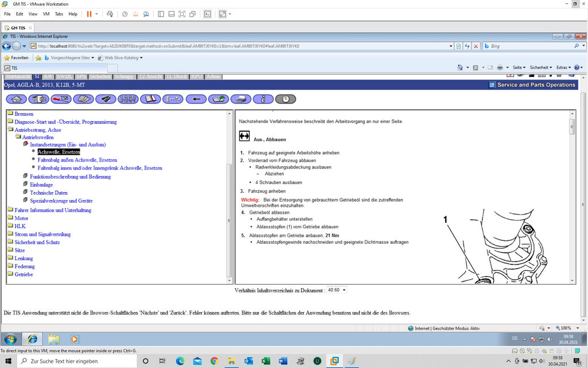Switch to the Sicherheit tab in TIS
The width and height of the screenshot is (588, 368).
point(100,76)
